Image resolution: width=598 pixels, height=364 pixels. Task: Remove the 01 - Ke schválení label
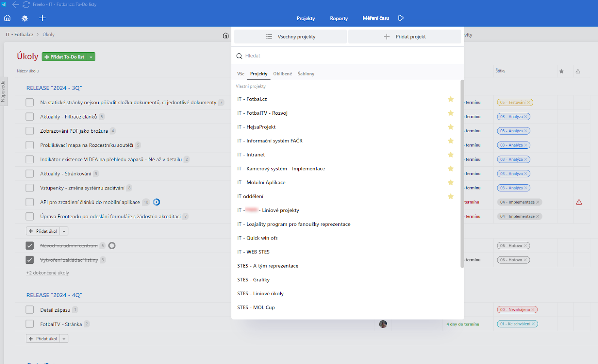[x=533, y=324]
